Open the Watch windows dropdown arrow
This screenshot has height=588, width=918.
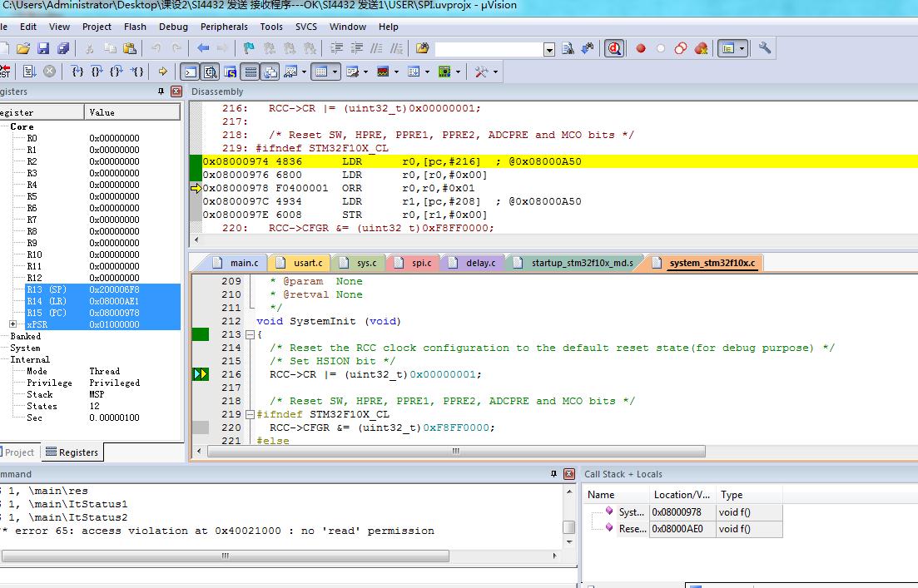point(304,72)
